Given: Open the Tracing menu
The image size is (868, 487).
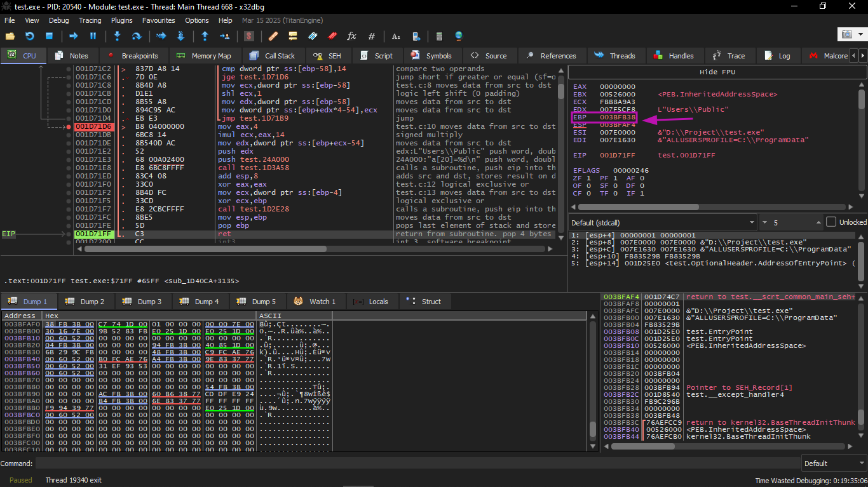Looking at the screenshot, I should tap(90, 20).
